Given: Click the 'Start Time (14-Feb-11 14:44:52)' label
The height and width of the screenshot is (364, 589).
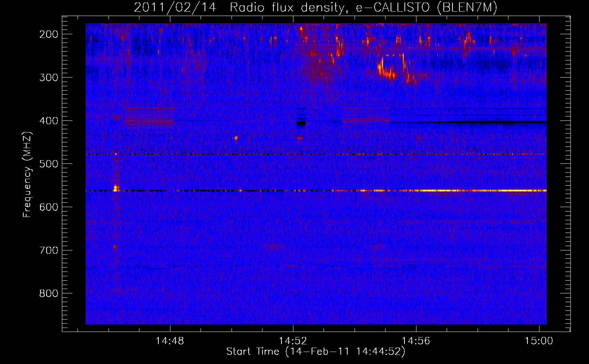Looking at the screenshot, I should point(316,352).
